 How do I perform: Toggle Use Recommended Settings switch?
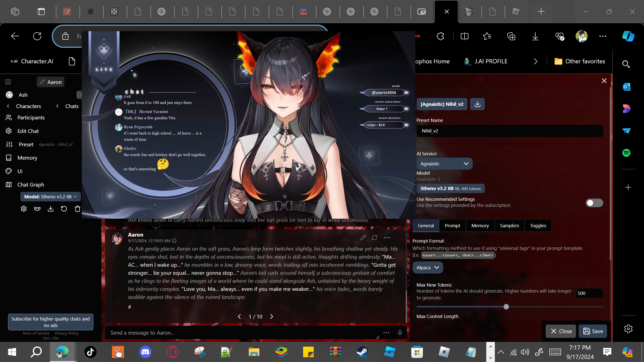594,203
